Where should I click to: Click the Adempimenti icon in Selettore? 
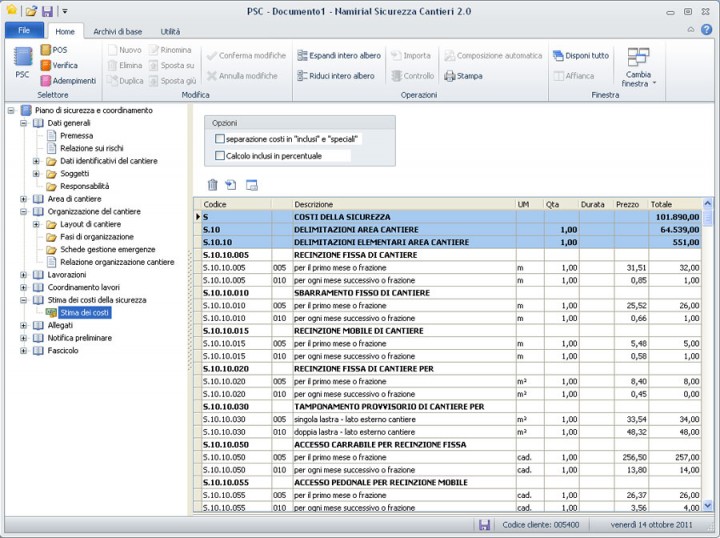click(x=47, y=80)
